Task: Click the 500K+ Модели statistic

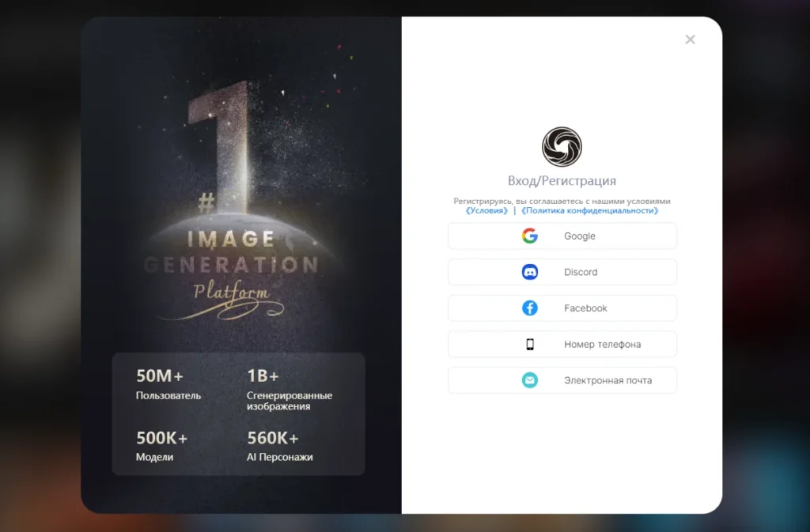Action: tap(161, 446)
